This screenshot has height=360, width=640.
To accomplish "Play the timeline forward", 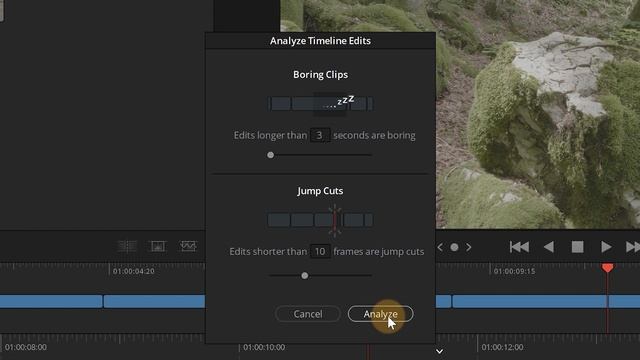I will click(x=606, y=247).
